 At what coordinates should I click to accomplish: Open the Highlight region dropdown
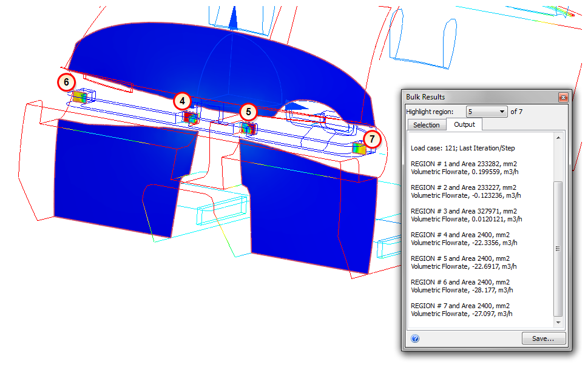487,112
